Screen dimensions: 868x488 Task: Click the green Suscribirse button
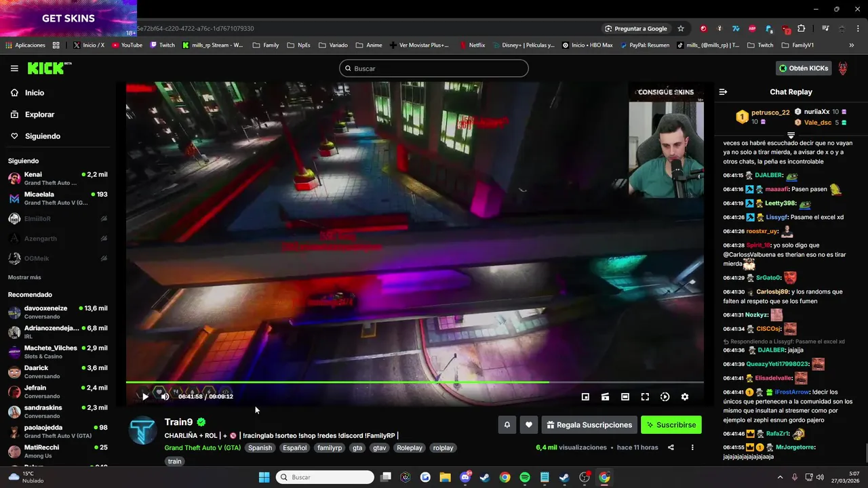point(671,425)
